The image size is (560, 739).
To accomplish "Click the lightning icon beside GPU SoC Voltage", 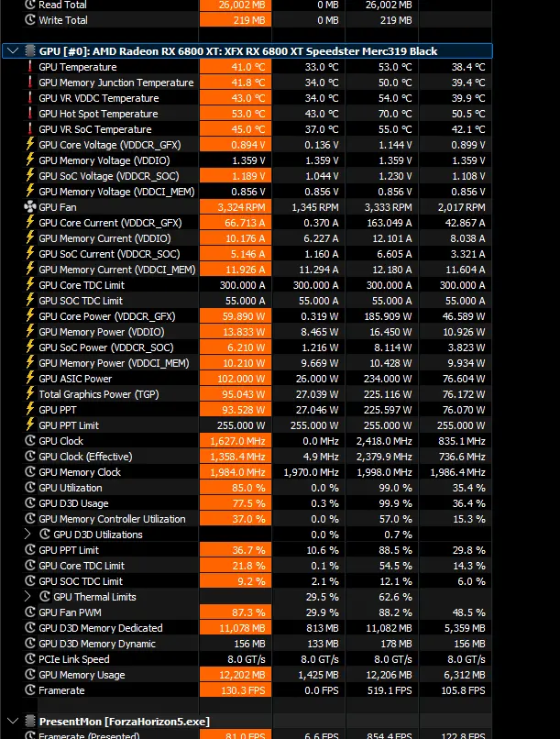I will point(30,175).
